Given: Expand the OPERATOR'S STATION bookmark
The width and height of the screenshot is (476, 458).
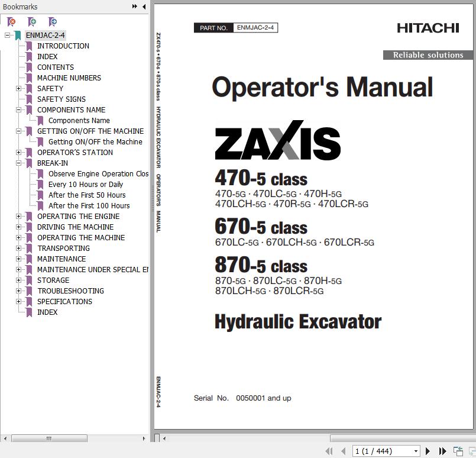Looking at the screenshot, I should 18,153.
